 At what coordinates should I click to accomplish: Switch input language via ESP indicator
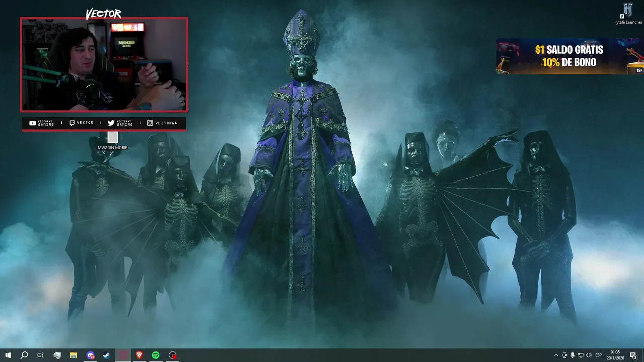tap(599, 355)
